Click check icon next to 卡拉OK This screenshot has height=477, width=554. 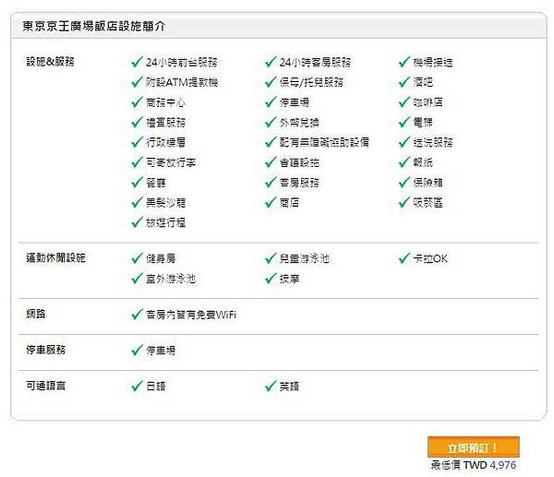(x=404, y=259)
